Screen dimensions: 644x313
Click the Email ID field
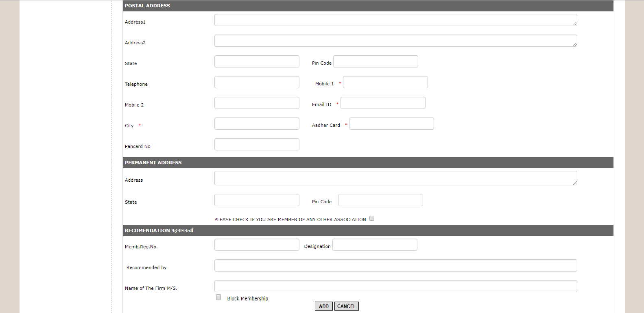tap(383, 103)
